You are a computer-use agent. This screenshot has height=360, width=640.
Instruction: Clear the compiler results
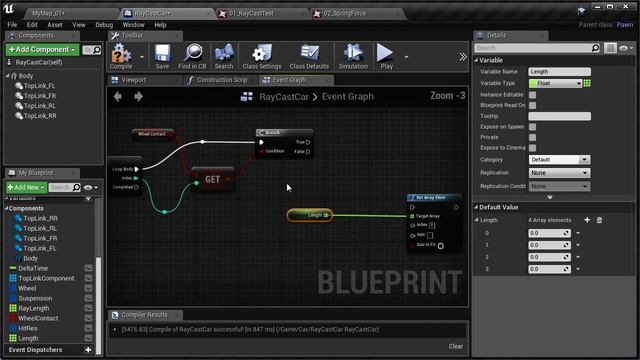[x=456, y=346]
